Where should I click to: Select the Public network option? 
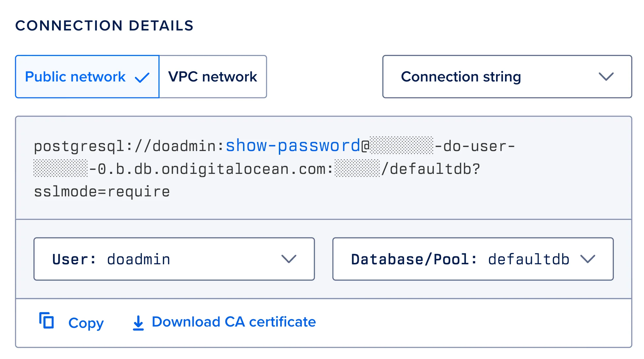point(76,77)
